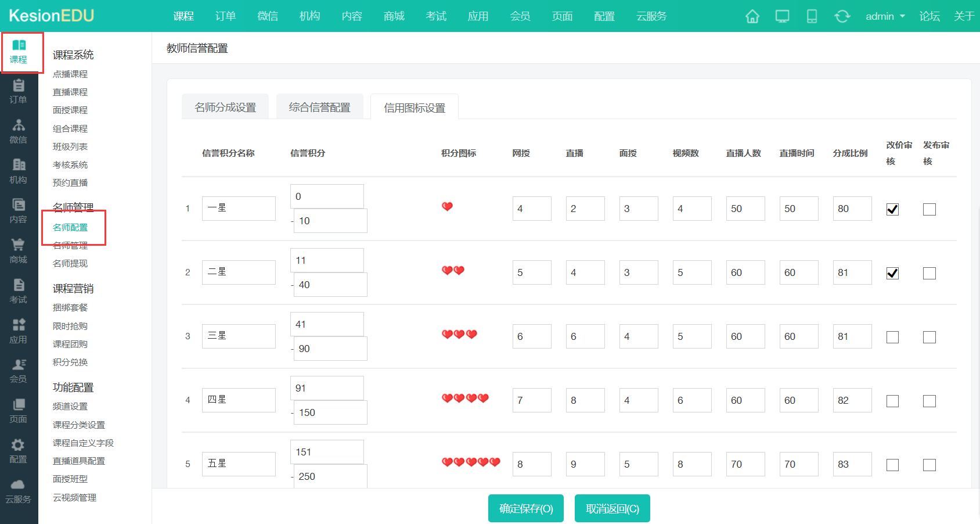Click the refresh cache icon
Viewport: 980px width, 524px height.
[x=842, y=16]
